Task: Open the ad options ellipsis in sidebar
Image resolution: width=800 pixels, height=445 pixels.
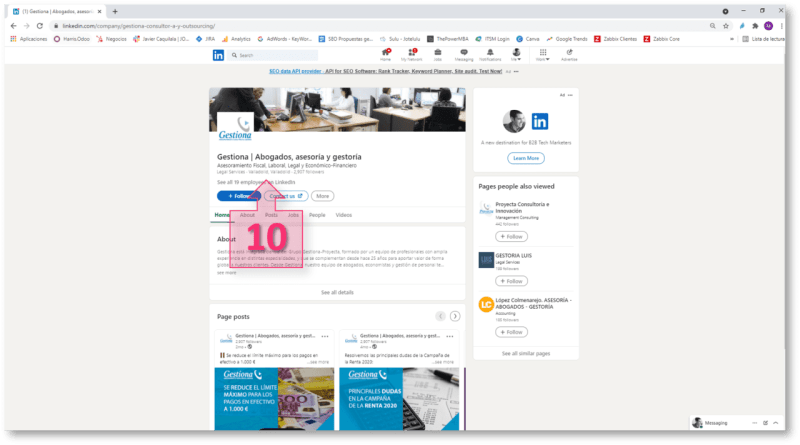Action: [x=570, y=95]
